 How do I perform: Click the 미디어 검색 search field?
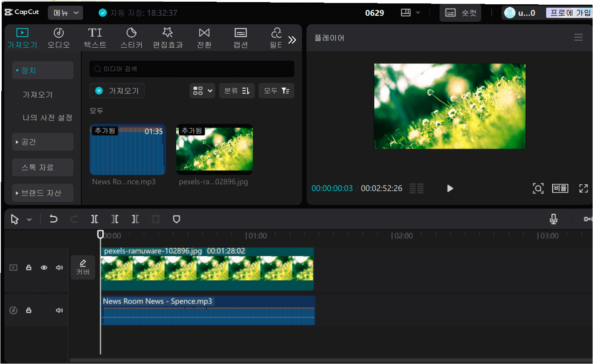pos(192,69)
